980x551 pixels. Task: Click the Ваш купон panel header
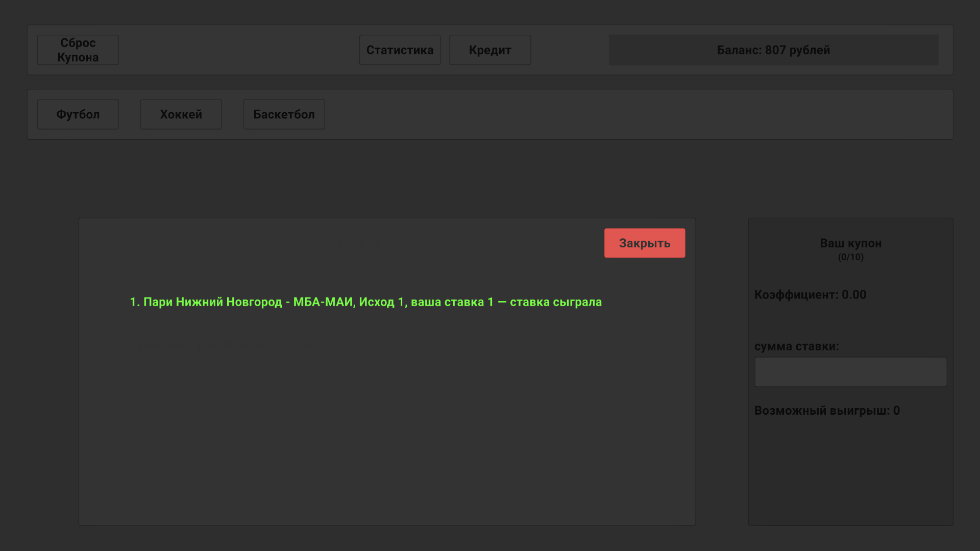pyautogui.click(x=850, y=243)
